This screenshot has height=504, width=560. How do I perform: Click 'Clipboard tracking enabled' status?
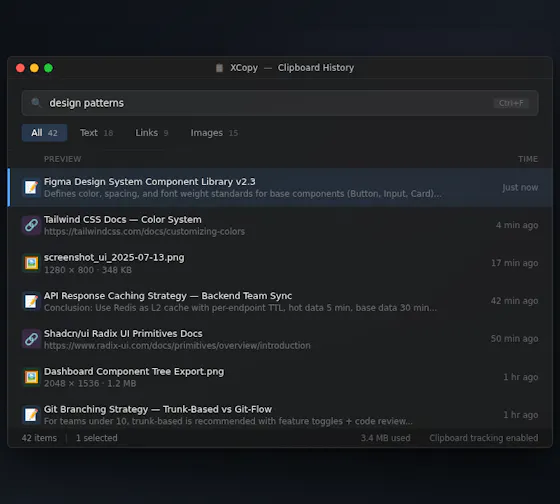click(484, 438)
